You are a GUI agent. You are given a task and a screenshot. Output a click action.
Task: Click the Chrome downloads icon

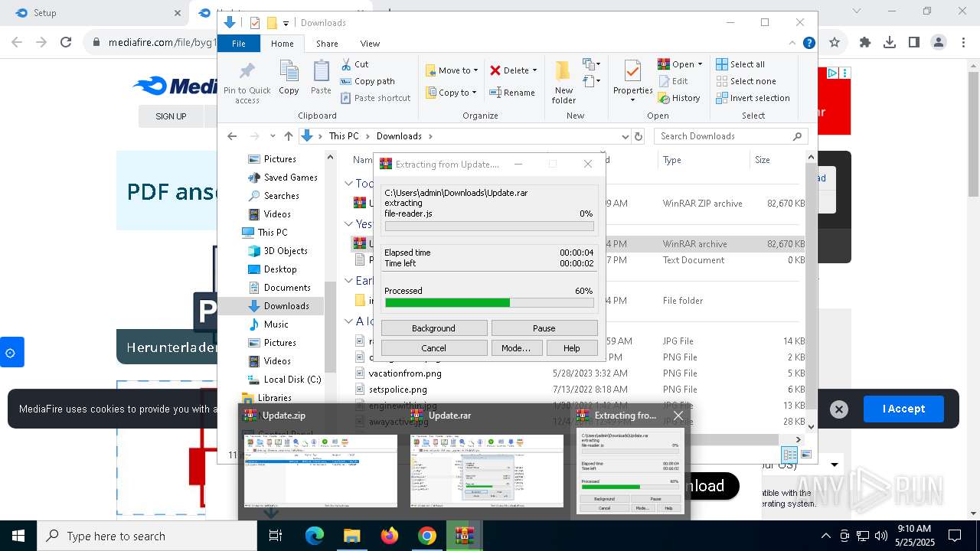[889, 43]
